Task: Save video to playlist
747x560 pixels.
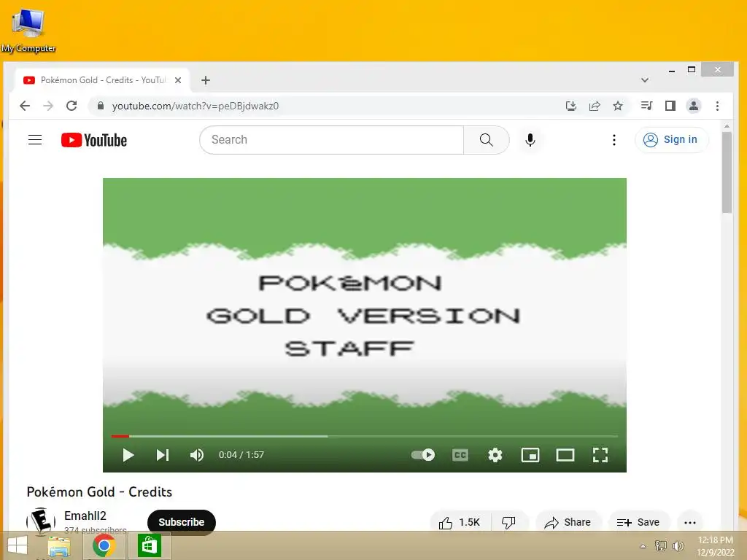Action: (638, 522)
